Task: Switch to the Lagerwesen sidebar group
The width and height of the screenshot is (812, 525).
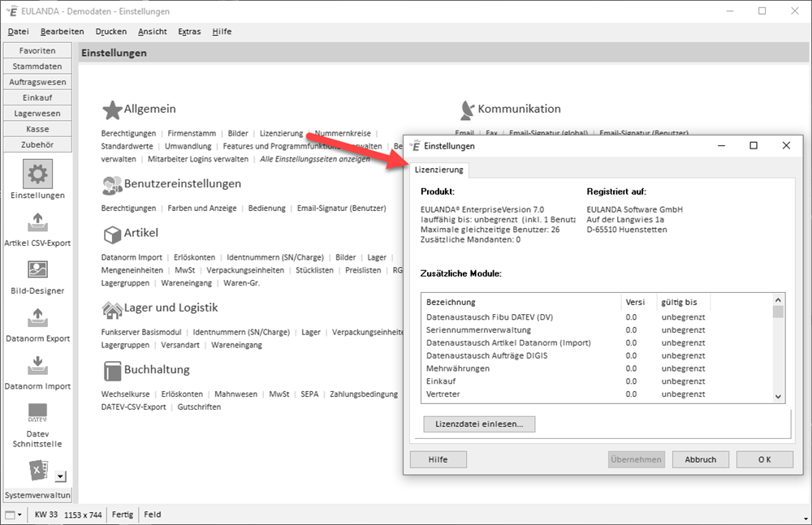Action: (37, 114)
